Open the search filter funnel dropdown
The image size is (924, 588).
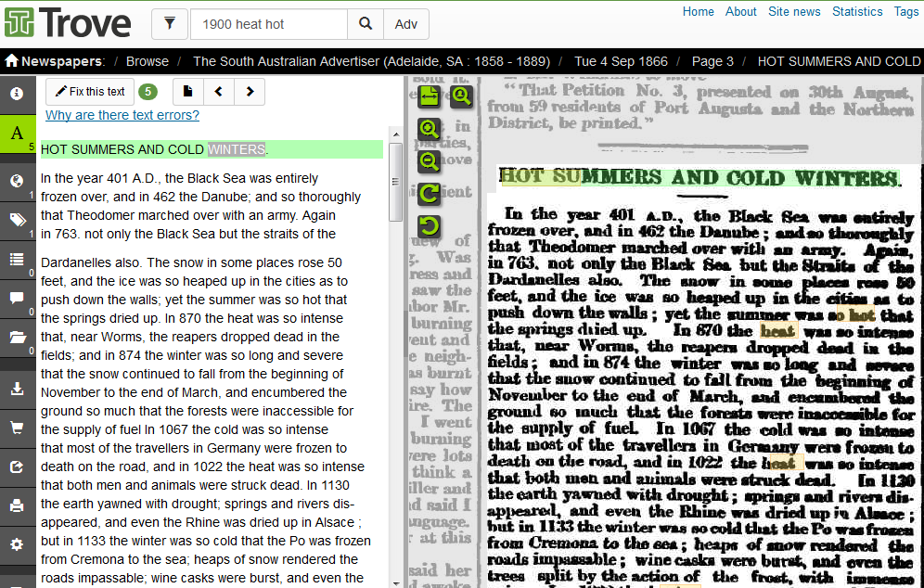[170, 24]
